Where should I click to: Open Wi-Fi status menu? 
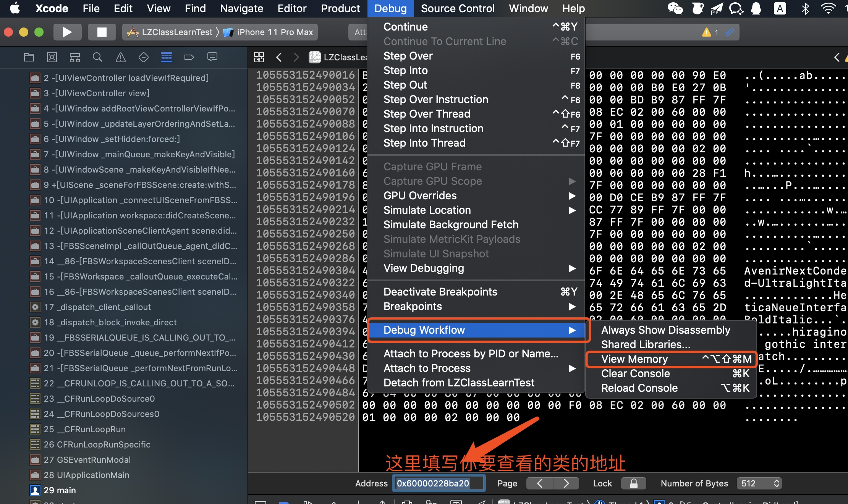coord(828,8)
